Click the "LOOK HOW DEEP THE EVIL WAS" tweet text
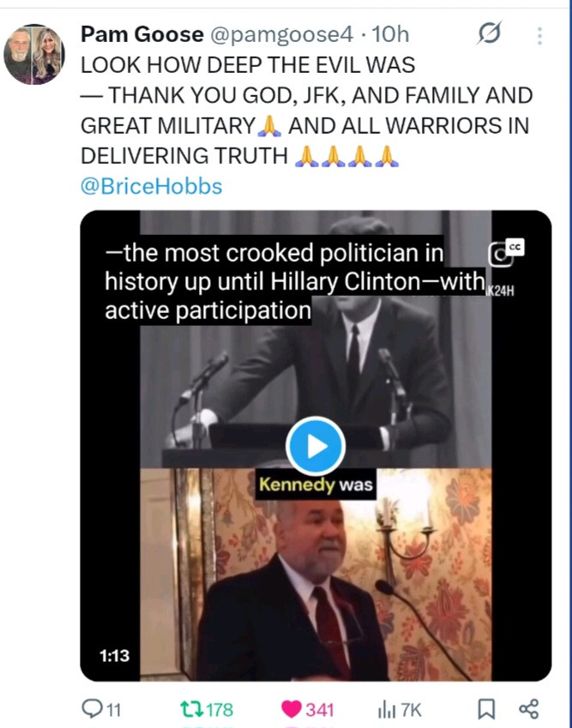This screenshot has width=572, height=728. 248,65
